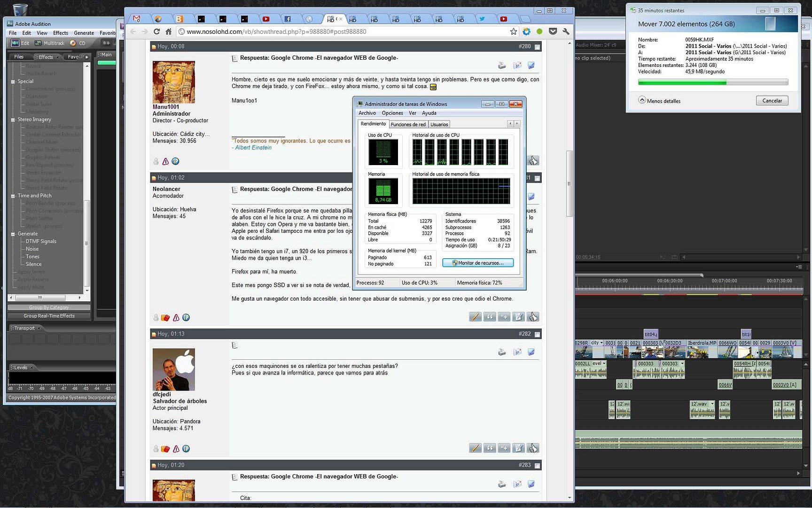
Task: Switch Audition to Edit view
Action: 20,43
